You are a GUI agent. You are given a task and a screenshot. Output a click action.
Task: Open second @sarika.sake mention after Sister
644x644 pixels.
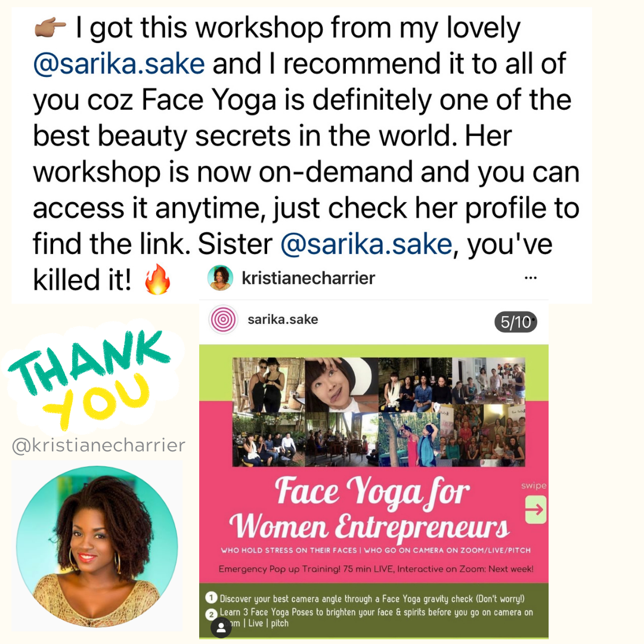366,244
